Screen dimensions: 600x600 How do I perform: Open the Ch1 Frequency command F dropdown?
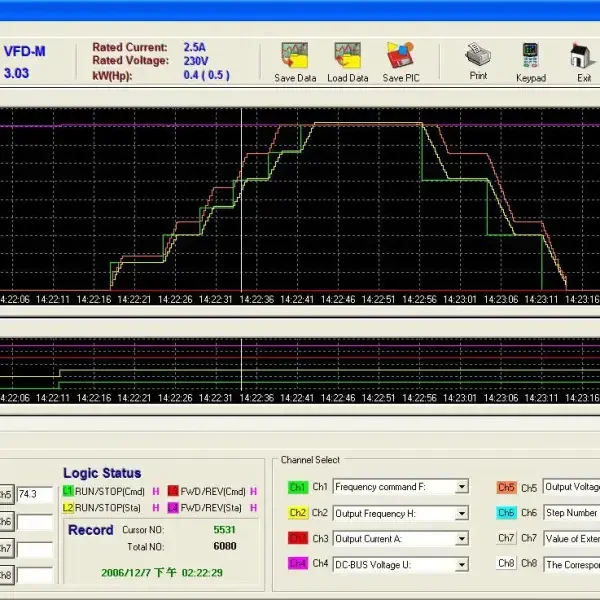(x=462, y=487)
